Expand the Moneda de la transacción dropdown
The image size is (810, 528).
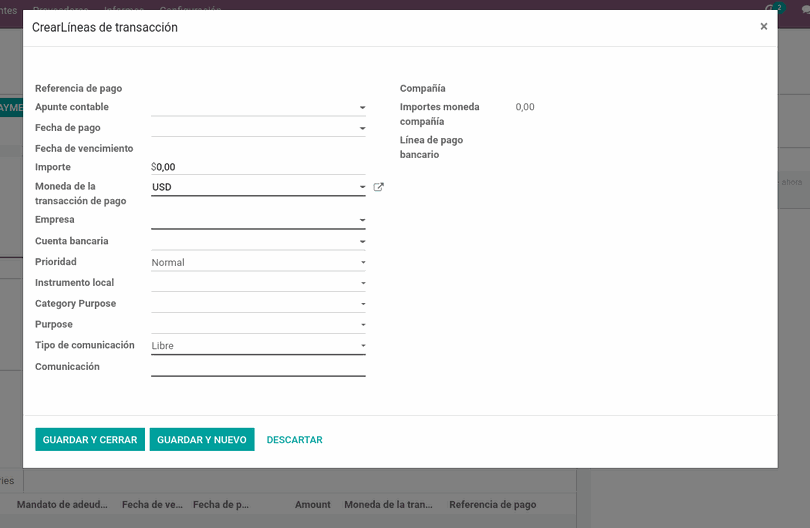coord(258,187)
